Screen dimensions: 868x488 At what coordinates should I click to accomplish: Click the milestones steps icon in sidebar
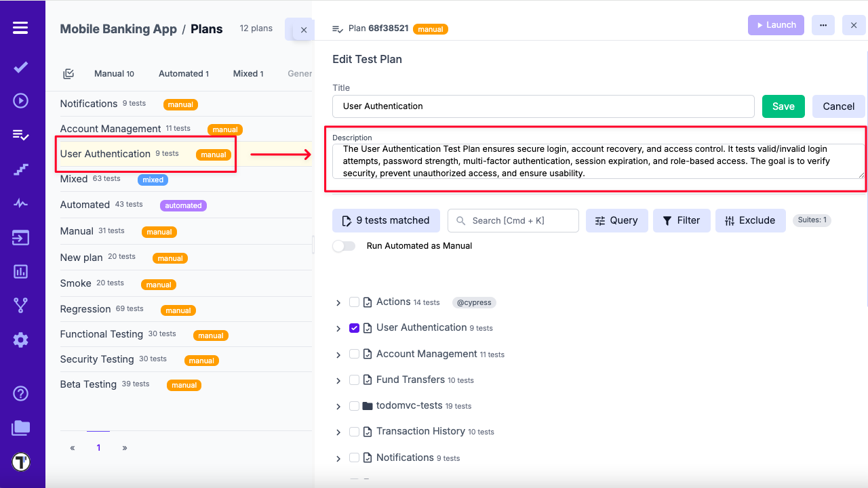click(x=20, y=169)
